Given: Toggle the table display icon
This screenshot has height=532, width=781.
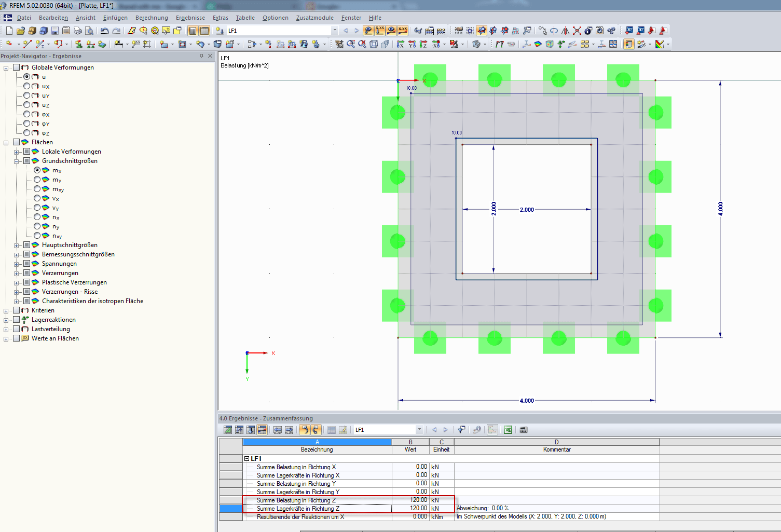Looking at the screenshot, I should point(204,31).
